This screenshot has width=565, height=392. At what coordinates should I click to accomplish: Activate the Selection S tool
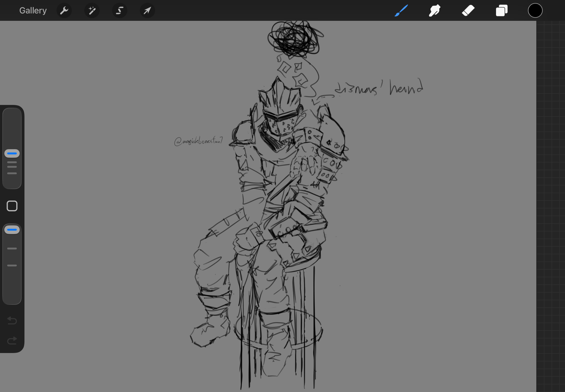119,11
